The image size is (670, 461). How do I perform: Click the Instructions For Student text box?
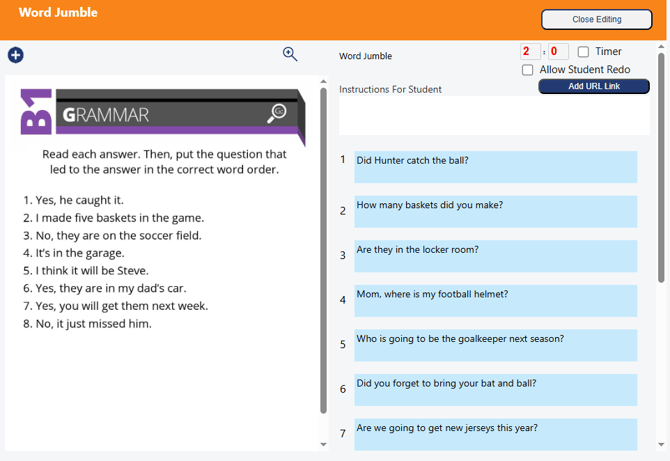(494, 115)
